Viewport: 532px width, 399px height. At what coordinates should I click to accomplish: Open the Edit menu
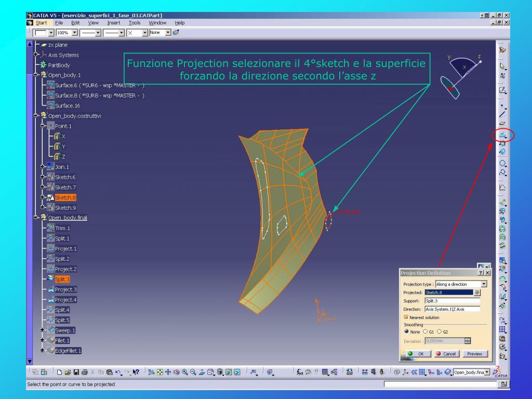75,23
